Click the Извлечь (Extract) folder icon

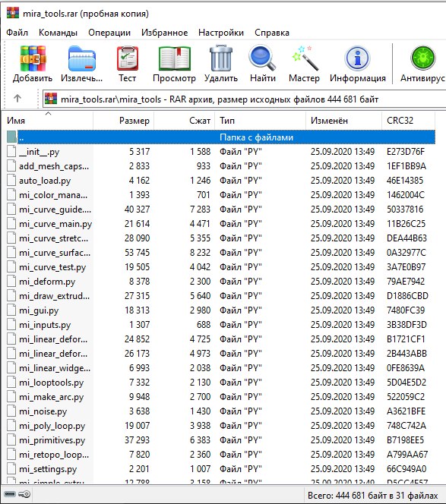tap(82, 58)
